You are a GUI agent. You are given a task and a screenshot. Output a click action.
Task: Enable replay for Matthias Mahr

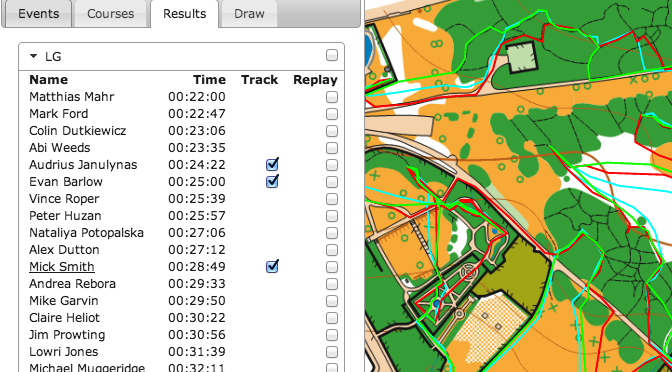331,97
